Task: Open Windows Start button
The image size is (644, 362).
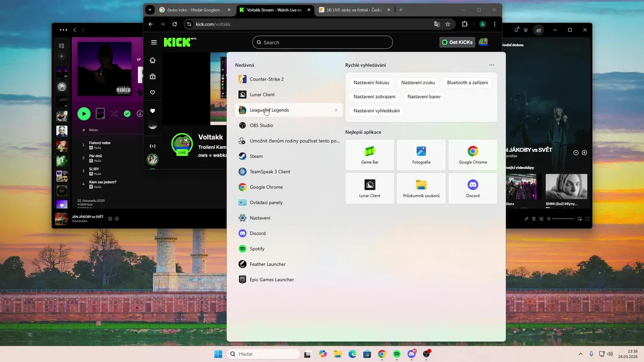Action: 218,354
